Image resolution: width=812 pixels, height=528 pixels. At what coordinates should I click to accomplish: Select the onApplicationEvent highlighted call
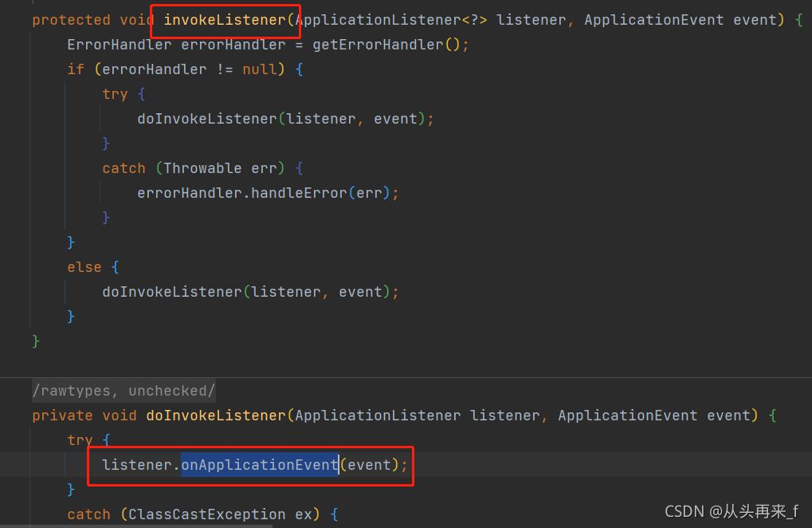click(258, 464)
